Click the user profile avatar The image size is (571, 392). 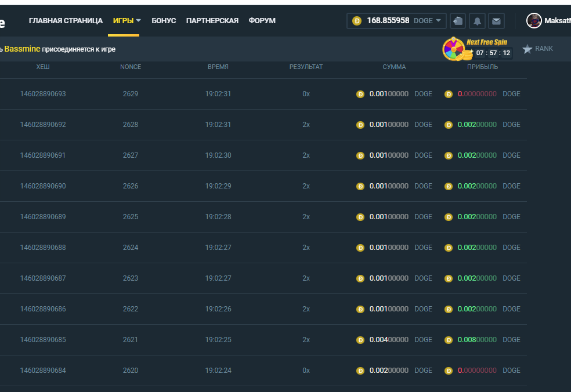(x=534, y=21)
